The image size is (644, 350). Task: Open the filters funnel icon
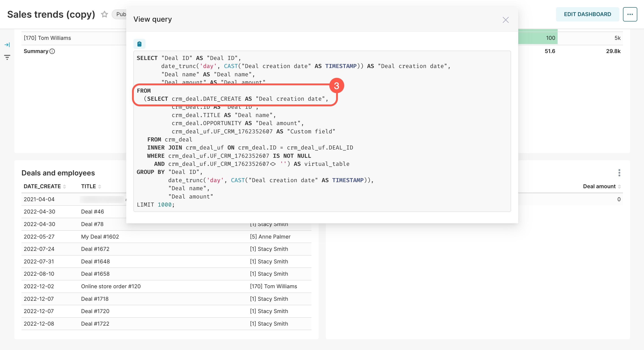tap(7, 57)
